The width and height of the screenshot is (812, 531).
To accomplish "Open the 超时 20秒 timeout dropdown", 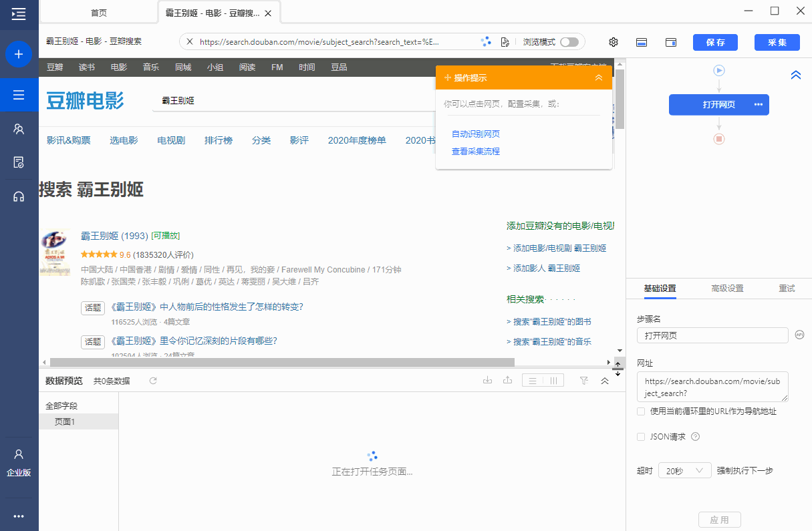I will [x=685, y=471].
